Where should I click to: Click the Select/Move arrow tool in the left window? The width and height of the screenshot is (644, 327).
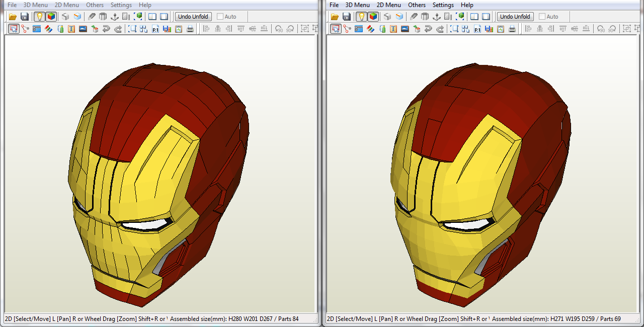(x=14, y=29)
